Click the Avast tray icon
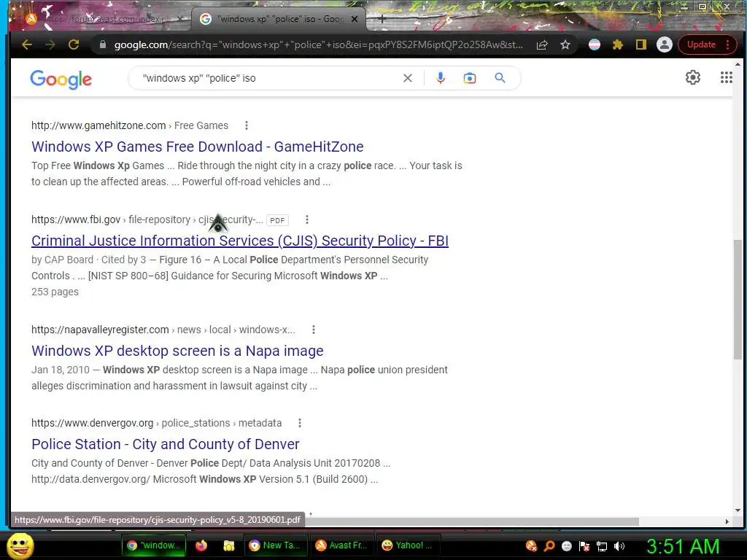The image size is (747, 560). click(x=531, y=545)
